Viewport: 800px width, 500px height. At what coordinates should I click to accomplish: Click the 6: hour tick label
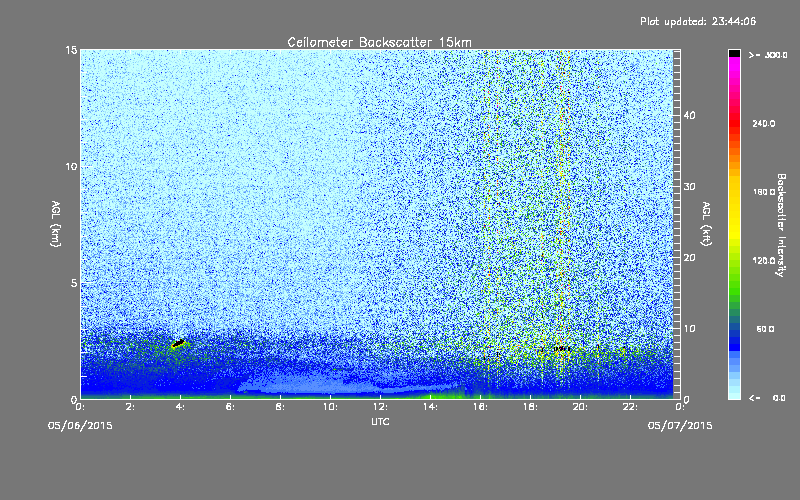[231, 407]
